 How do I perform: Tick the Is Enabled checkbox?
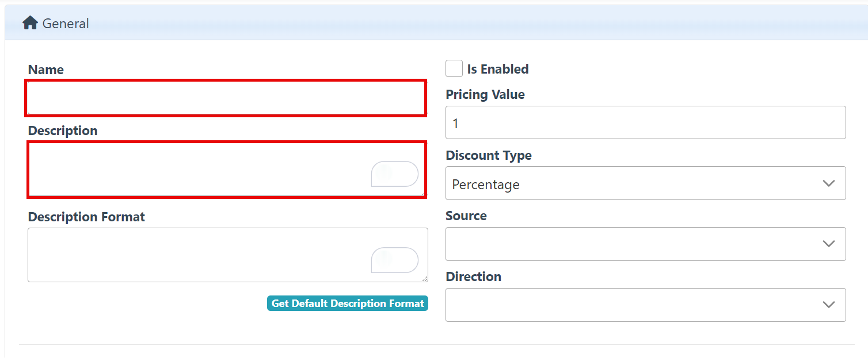[454, 69]
